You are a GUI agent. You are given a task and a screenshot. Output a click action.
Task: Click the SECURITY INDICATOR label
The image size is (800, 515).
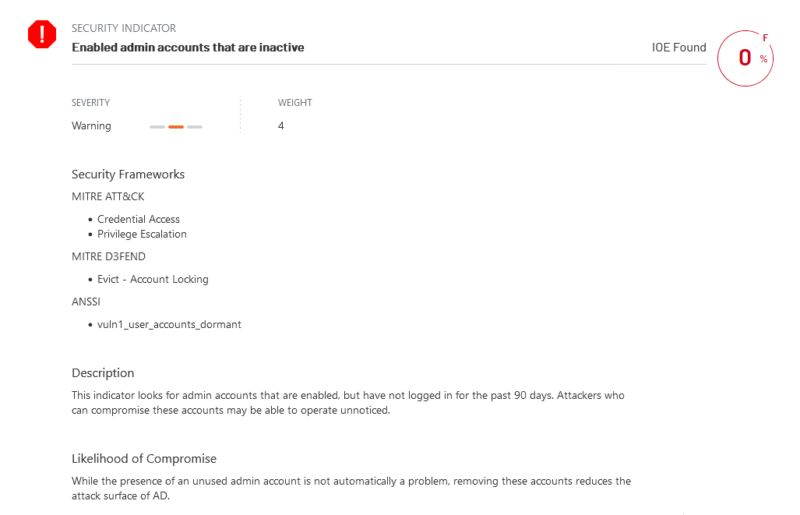[x=124, y=28]
